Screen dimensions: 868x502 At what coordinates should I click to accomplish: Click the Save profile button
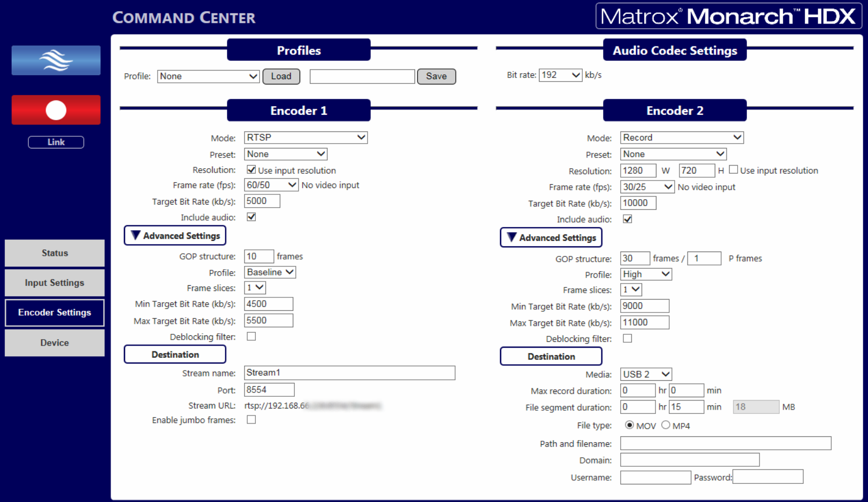pyautogui.click(x=436, y=76)
